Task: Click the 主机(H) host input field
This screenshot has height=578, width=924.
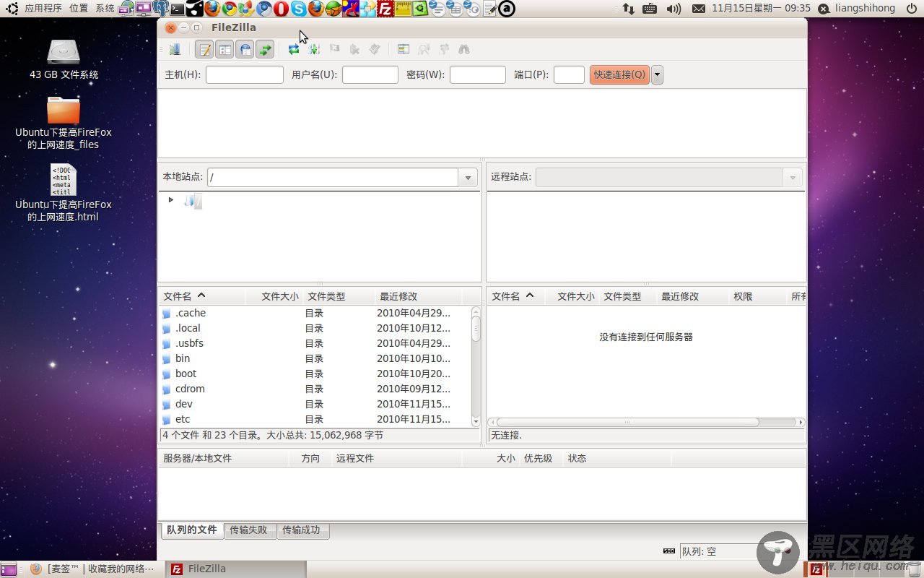Action: coord(245,74)
